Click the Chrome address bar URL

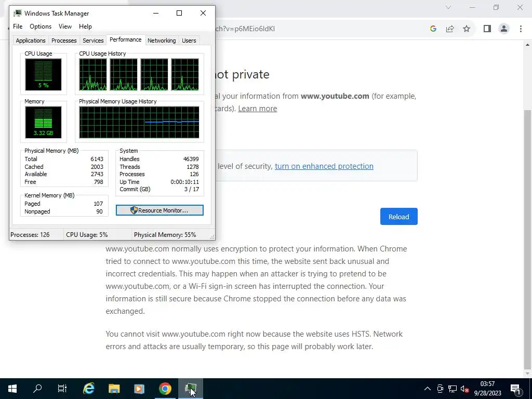click(245, 29)
